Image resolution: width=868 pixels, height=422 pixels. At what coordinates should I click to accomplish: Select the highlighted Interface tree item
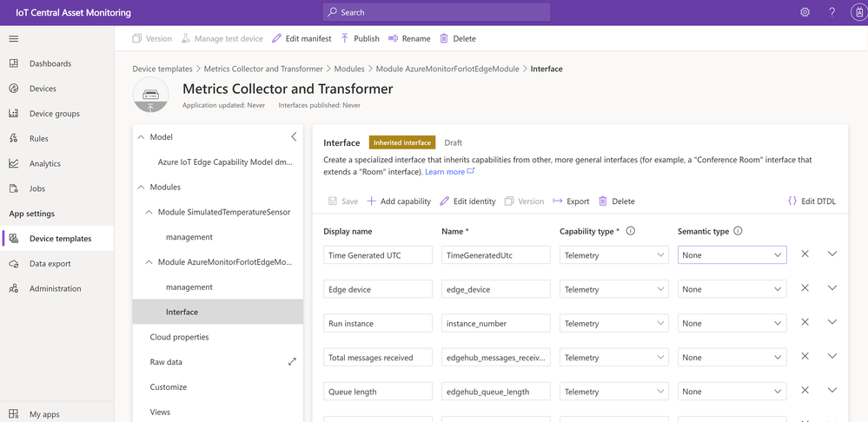point(217,312)
